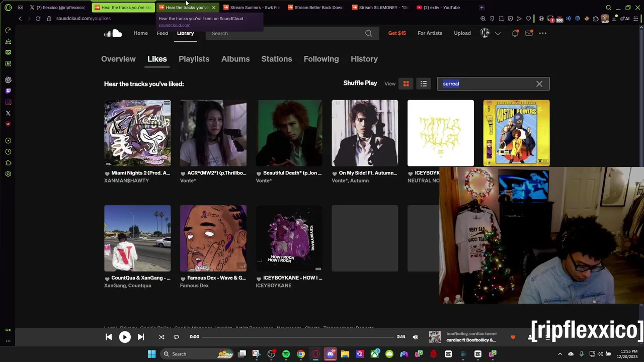Switch to the Overview tab

118,59
